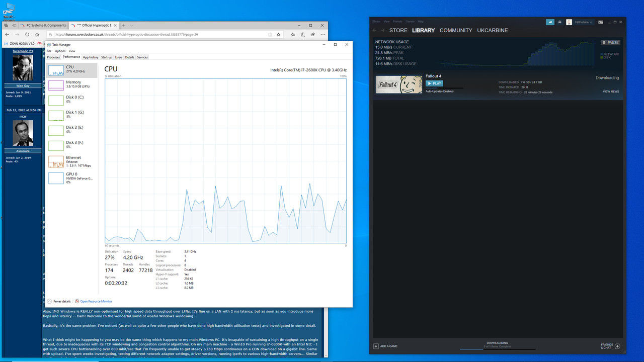Select Disk 3 (F:) in Task Manager
This screenshot has width=644, height=362.
click(71, 145)
